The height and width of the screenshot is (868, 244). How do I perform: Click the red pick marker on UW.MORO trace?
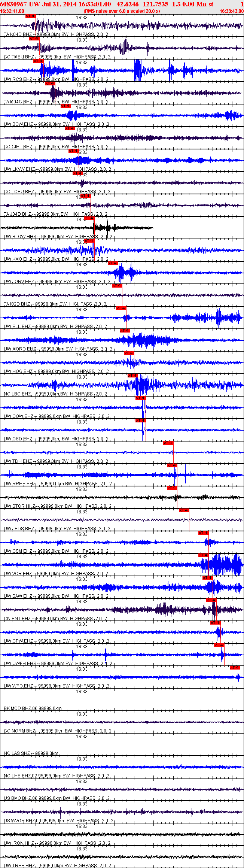125,331
